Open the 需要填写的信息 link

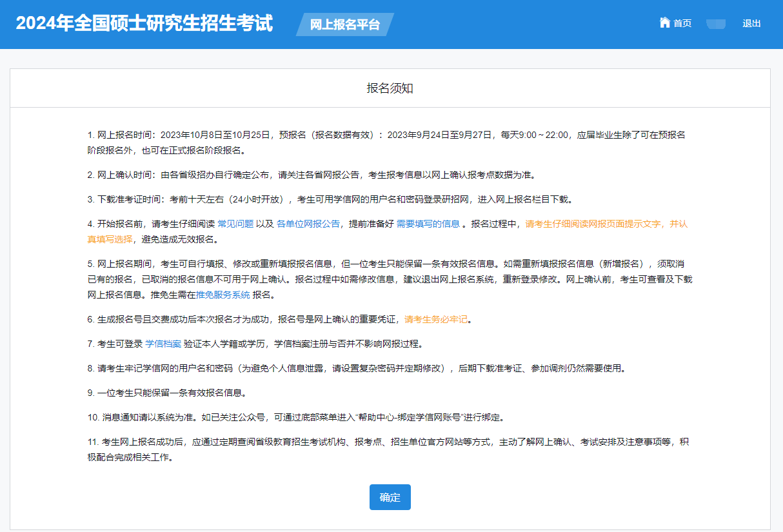tap(428, 224)
